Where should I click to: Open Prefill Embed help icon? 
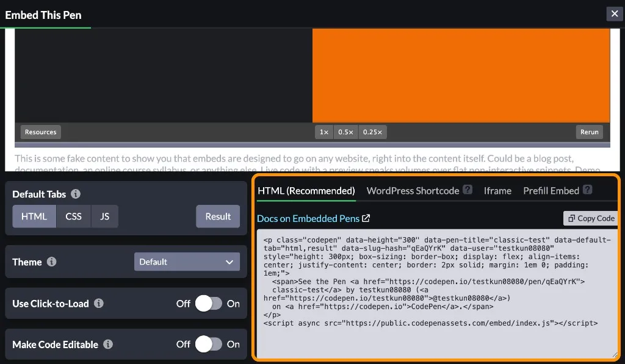pos(587,190)
